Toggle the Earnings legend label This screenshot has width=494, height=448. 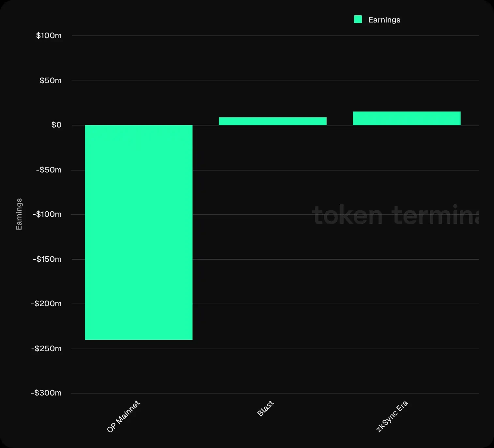point(384,20)
